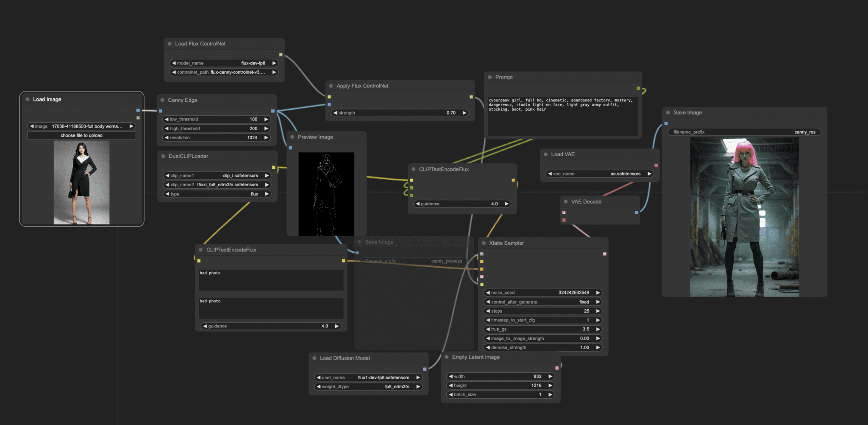The image size is (868, 425).
Task: Click the output socket on Load Flux ControlNet
Action: tap(281, 54)
